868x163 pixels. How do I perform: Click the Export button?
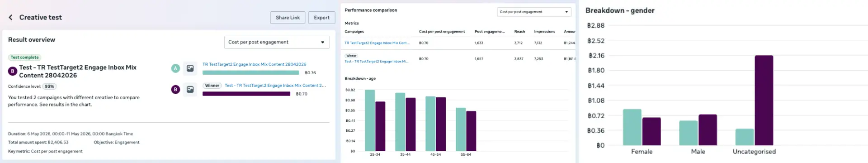click(321, 18)
